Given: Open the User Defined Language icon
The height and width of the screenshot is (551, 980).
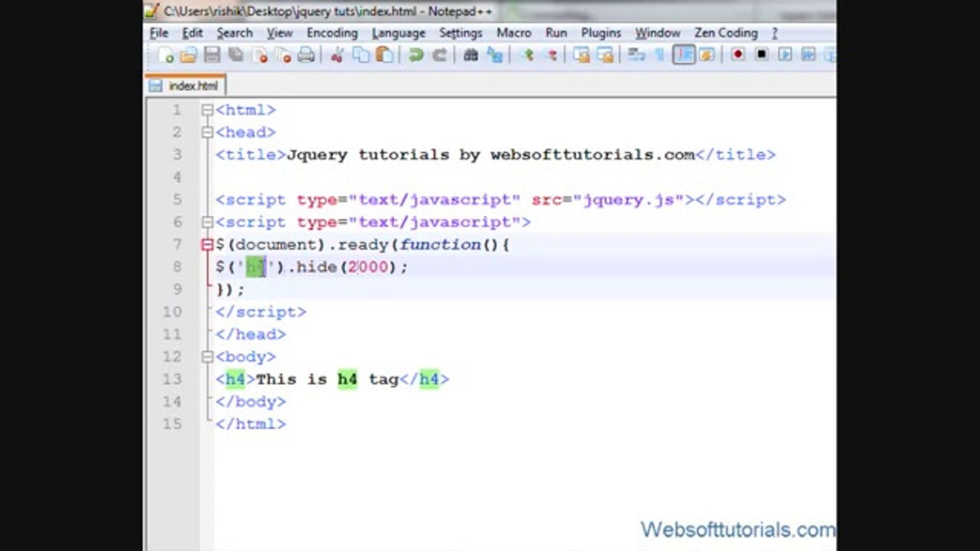Looking at the screenshot, I should (707, 55).
